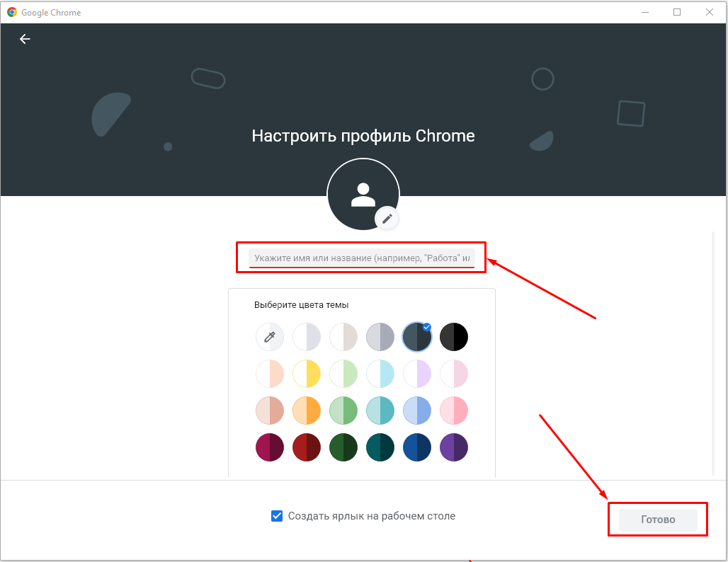Choose the light peach theme swatch
The image size is (728, 562).
click(270, 374)
